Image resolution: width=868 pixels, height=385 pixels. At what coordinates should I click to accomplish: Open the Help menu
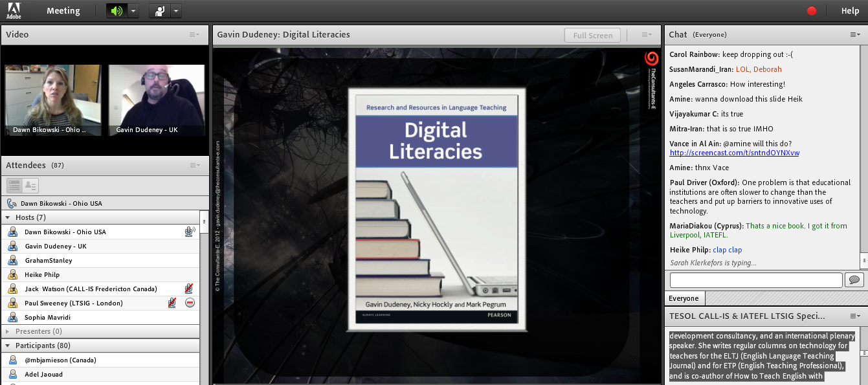pyautogui.click(x=850, y=11)
